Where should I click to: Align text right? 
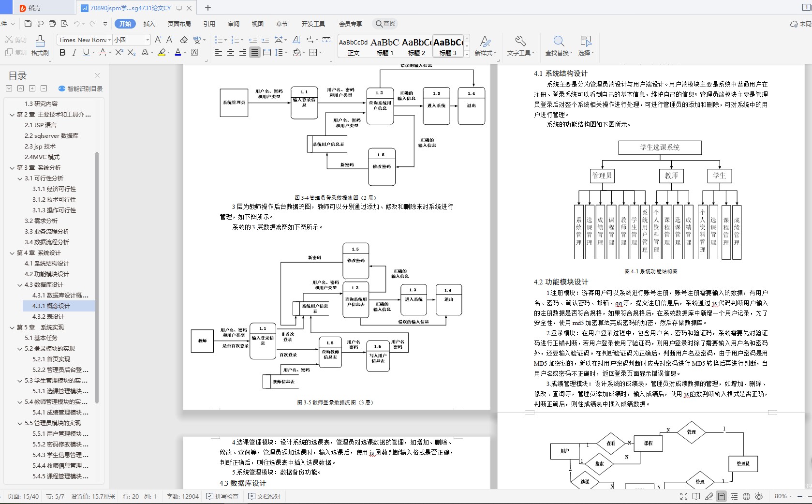click(x=243, y=52)
